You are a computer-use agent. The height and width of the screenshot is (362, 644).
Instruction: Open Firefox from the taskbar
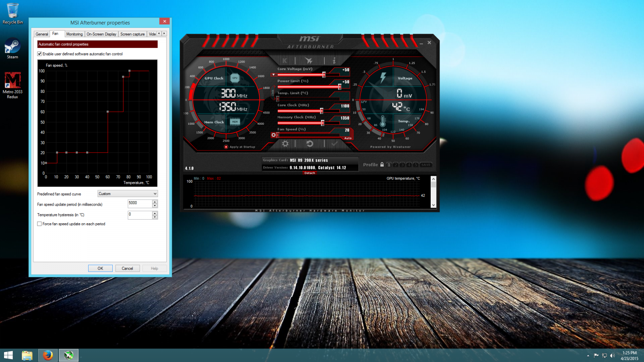(48, 355)
